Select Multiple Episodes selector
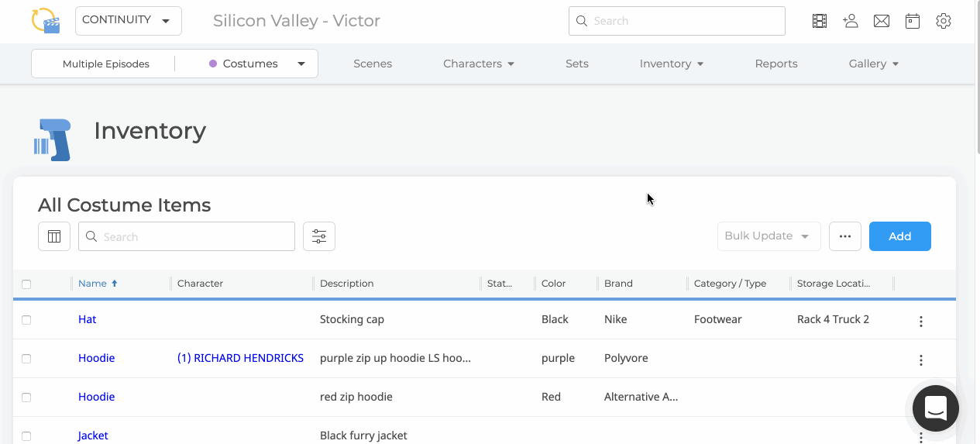The height and width of the screenshot is (444, 980). click(x=106, y=64)
